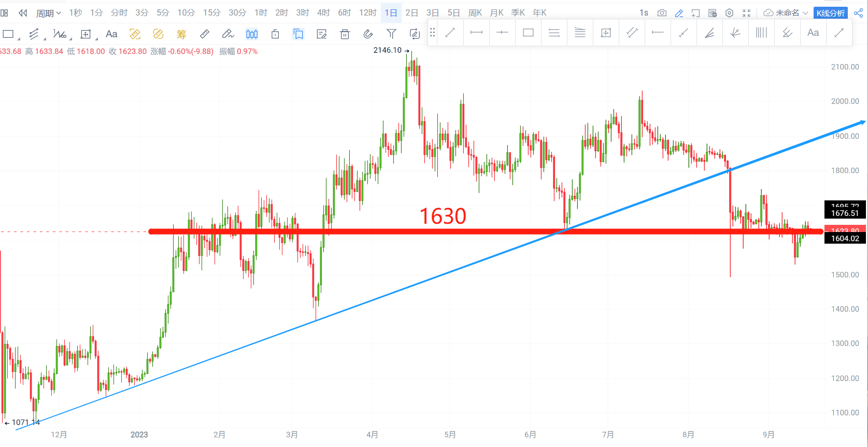Toggle the candlestick chart style icon
The width and height of the screenshot is (868, 447).
[252, 34]
